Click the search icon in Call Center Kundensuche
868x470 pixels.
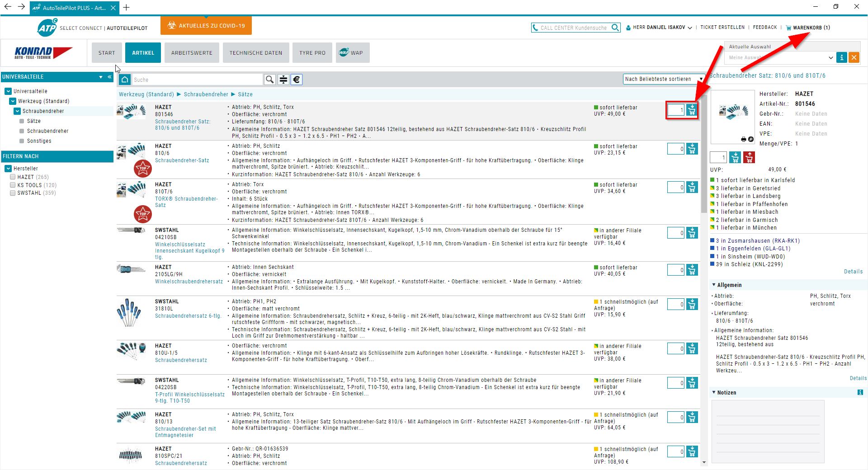click(x=615, y=28)
